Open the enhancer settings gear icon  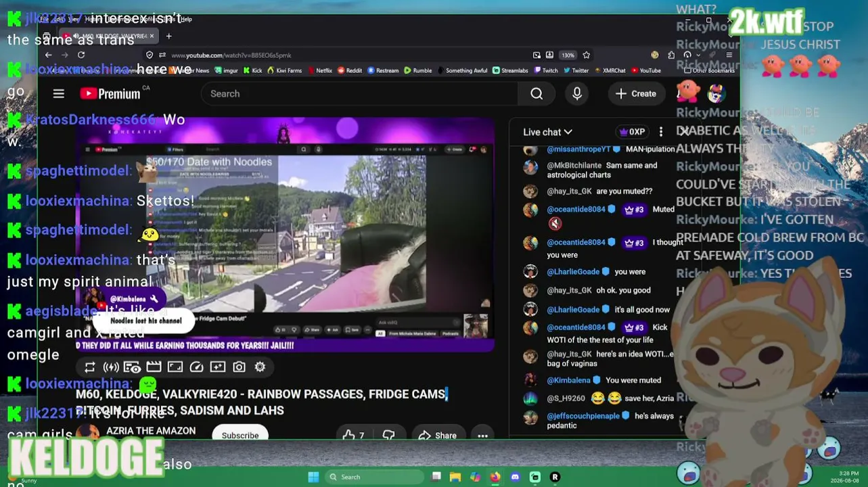[260, 367]
